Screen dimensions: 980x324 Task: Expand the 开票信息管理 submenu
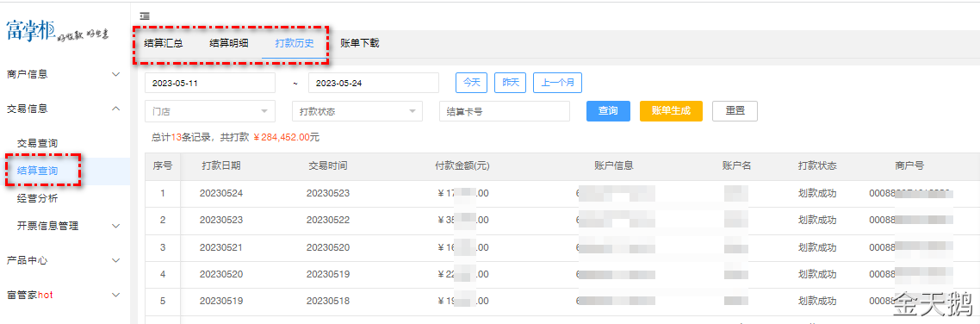pyautogui.click(x=115, y=226)
